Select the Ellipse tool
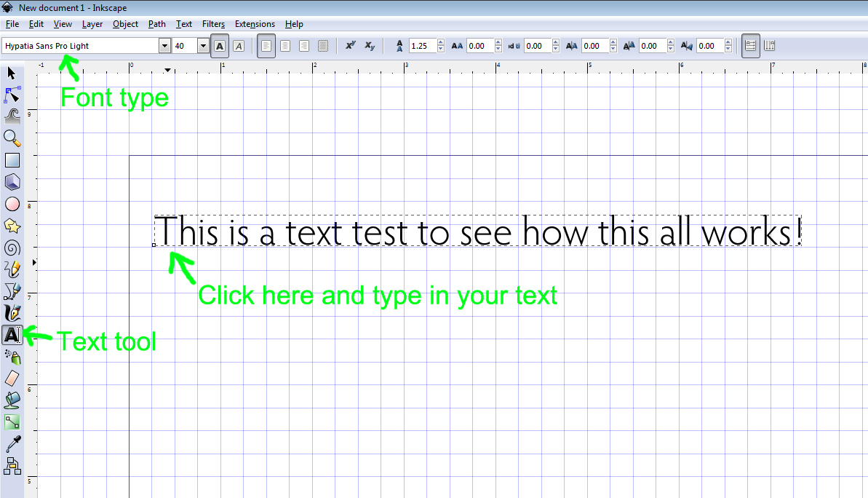Viewport: 868px width, 498px height. pyautogui.click(x=12, y=204)
